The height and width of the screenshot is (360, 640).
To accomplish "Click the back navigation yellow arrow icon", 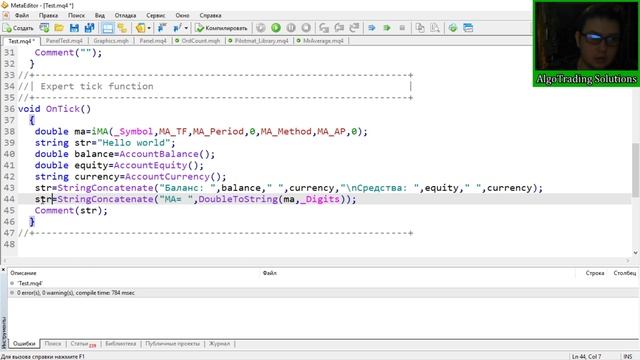I will (140, 28).
